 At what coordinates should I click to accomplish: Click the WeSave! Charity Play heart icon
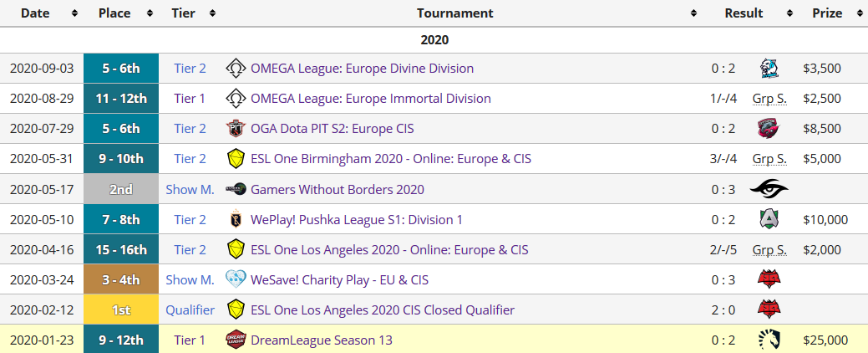click(x=236, y=279)
